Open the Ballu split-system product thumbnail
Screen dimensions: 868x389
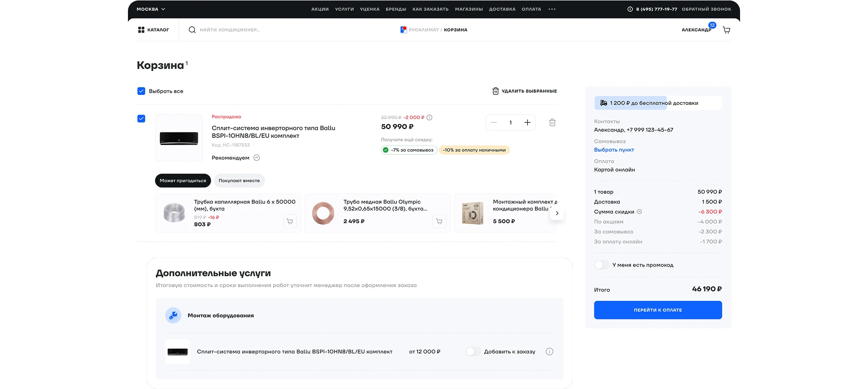click(179, 138)
